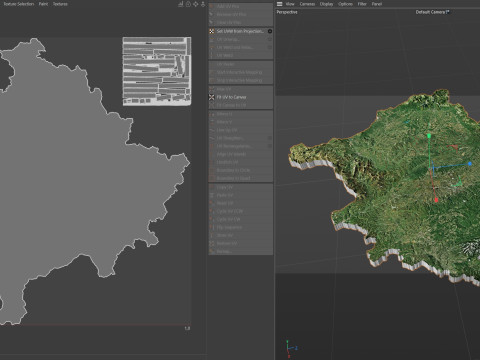Click Stop Interactive Mapping
The image size is (480, 360).
click(x=241, y=80)
